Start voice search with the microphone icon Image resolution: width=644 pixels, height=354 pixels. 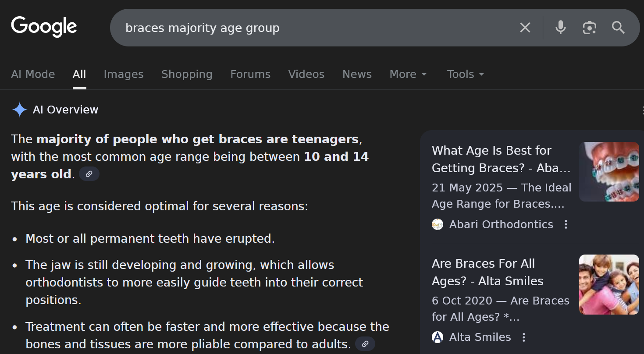tap(560, 28)
